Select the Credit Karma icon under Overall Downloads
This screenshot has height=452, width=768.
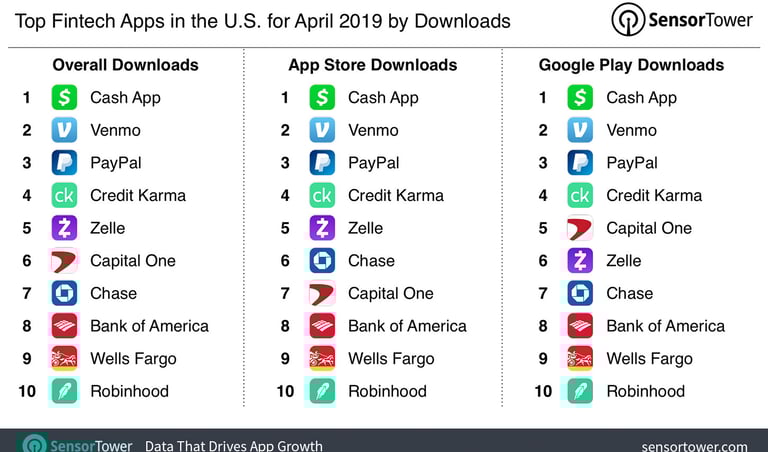coord(64,195)
